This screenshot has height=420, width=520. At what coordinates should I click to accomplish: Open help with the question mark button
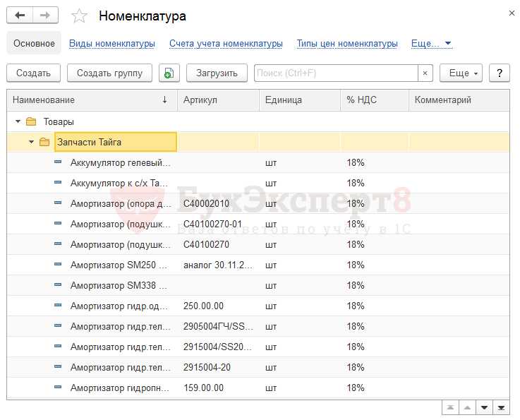point(500,73)
